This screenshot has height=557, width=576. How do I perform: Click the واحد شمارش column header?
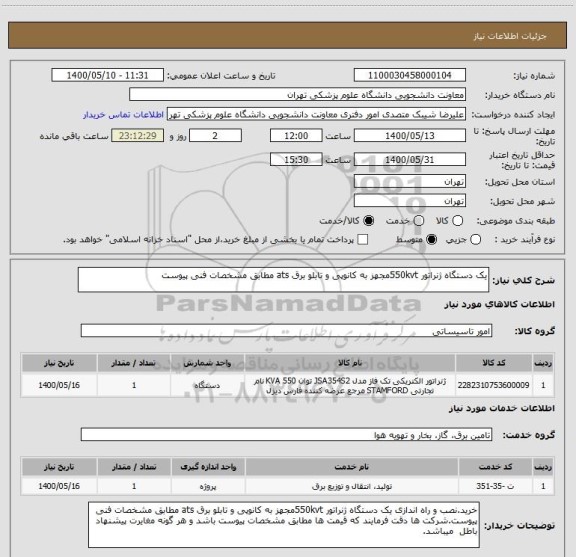207,363
